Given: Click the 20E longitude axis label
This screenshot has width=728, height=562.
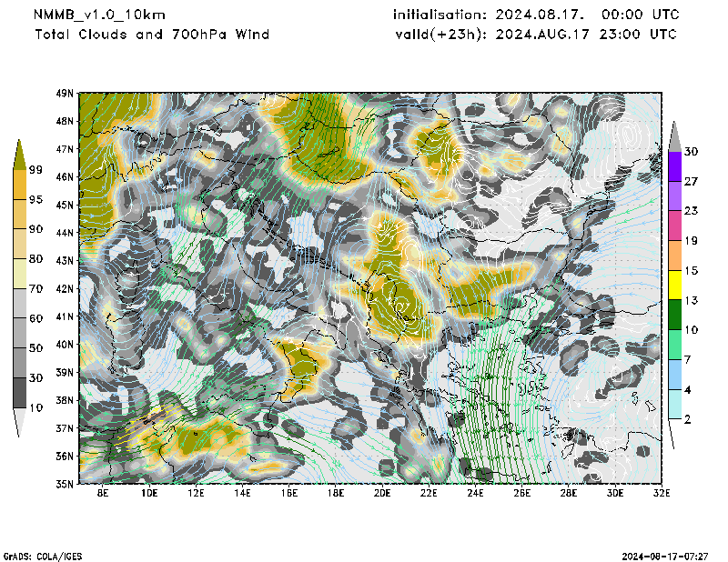Looking at the screenshot, I should [x=382, y=494].
